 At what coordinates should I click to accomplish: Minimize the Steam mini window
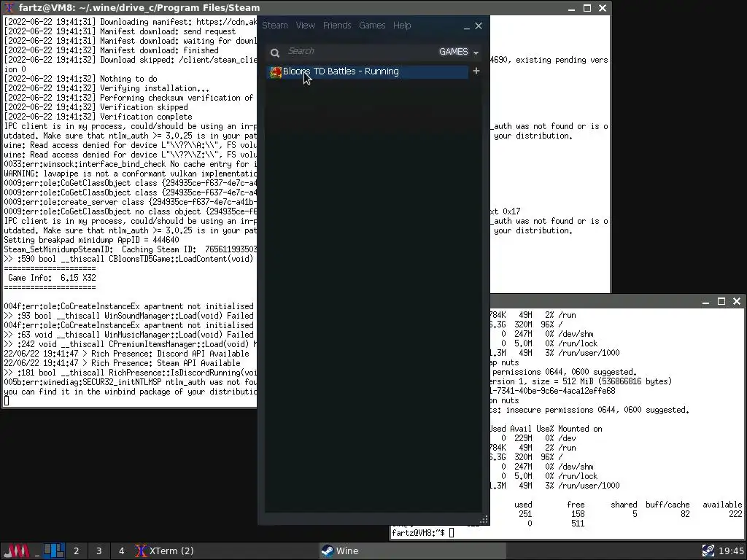coord(466,27)
